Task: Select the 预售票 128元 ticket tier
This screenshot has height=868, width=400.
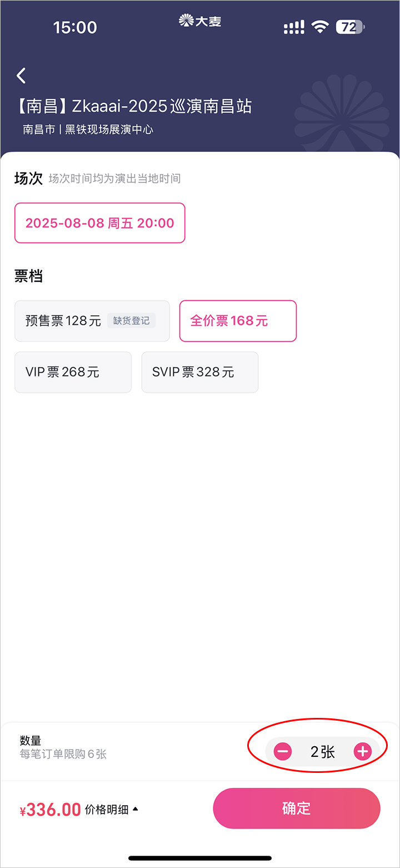Action: coord(63,321)
